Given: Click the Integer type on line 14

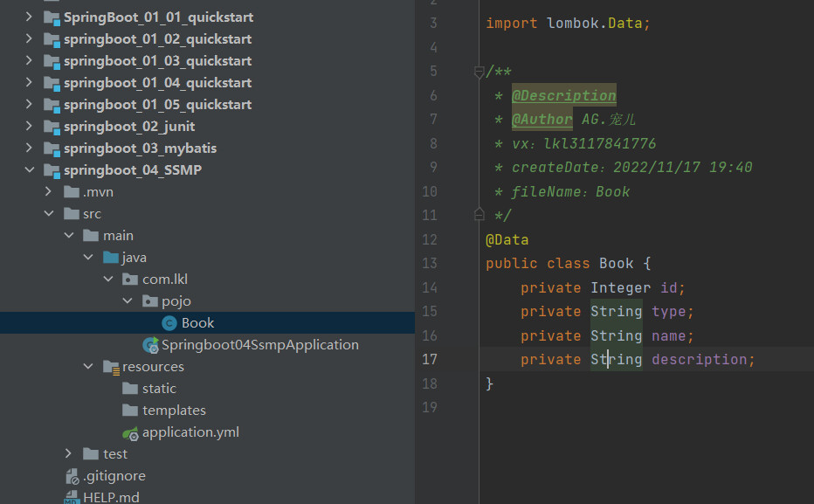Looking at the screenshot, I should [x=620, y=287].
